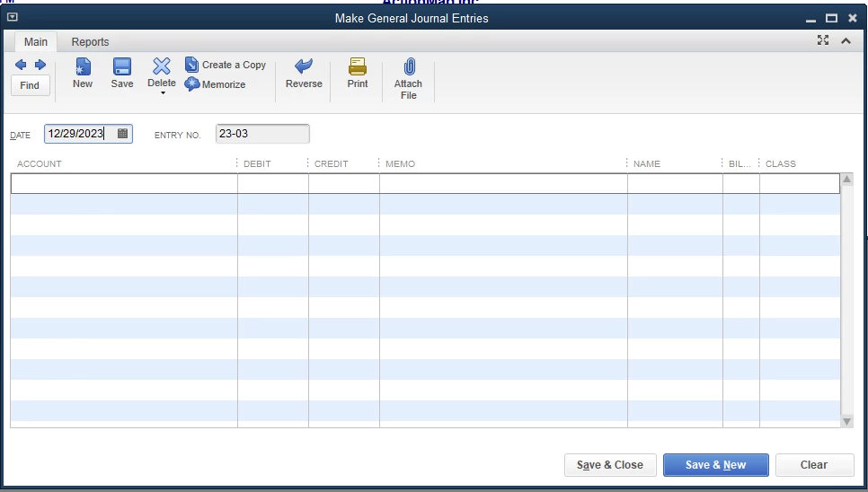The width and height of the screenshot is (868, 492).
Task: Open the date calendar picker
Action: tap(123, 134)
